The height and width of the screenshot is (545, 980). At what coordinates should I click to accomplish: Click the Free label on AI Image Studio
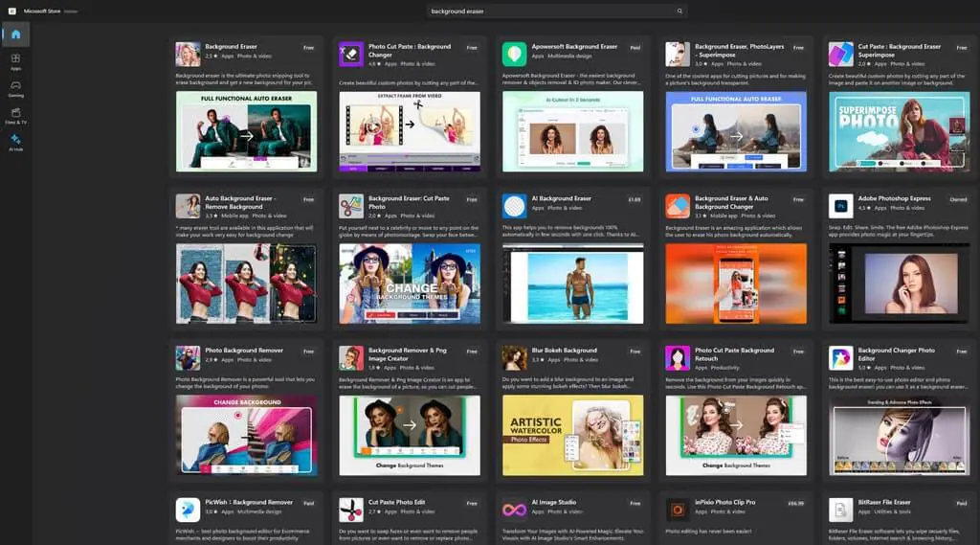635,503
